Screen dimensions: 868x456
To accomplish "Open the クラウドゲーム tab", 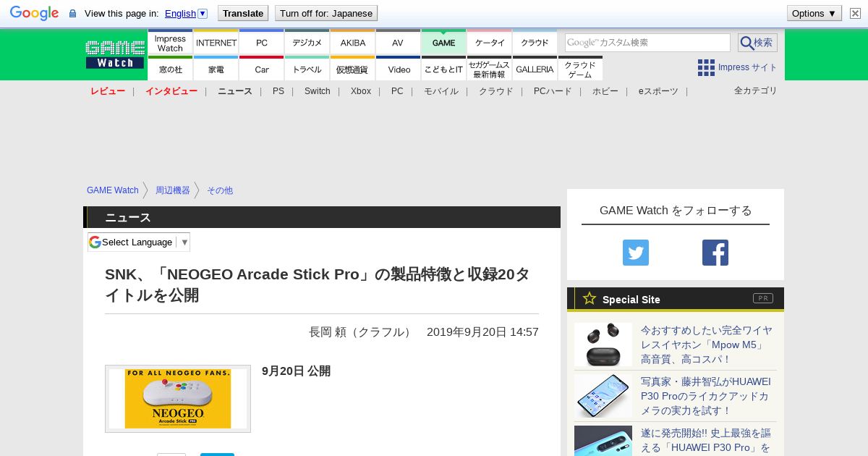I will pos(580,69).
